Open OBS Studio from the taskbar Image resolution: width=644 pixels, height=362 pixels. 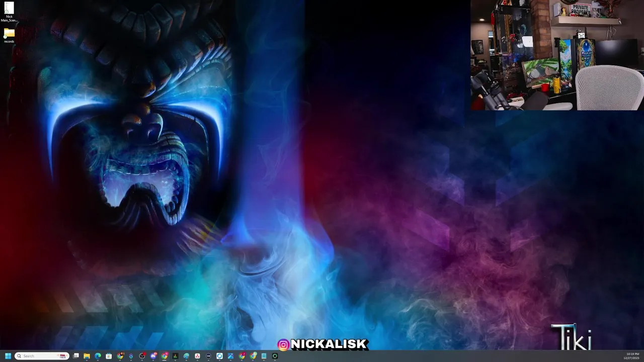[x=142, y=356]
